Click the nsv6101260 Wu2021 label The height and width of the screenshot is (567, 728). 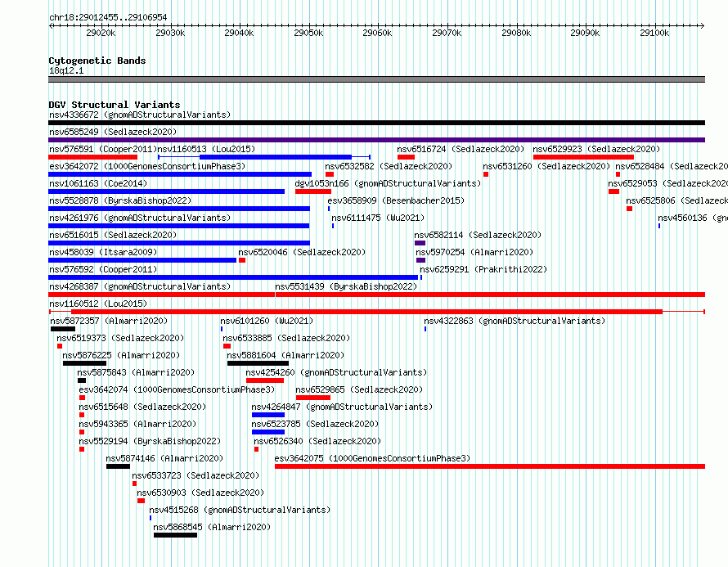pyautogui.click(x=267, y=321)
